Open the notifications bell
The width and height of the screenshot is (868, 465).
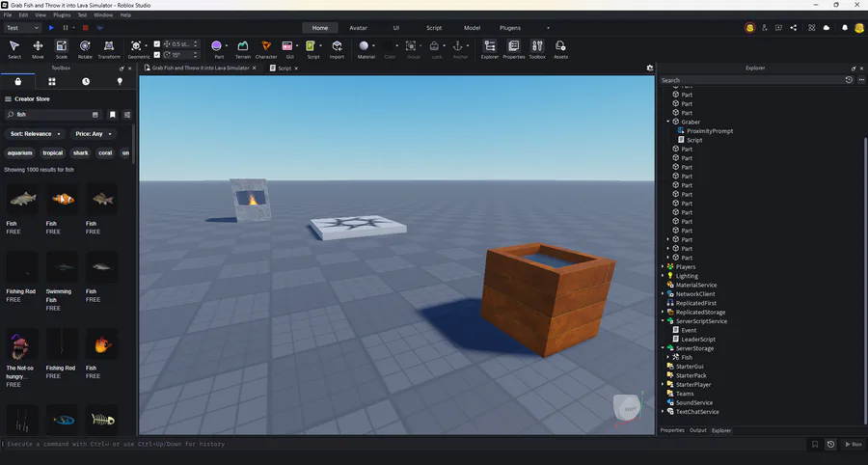(845, 28)
